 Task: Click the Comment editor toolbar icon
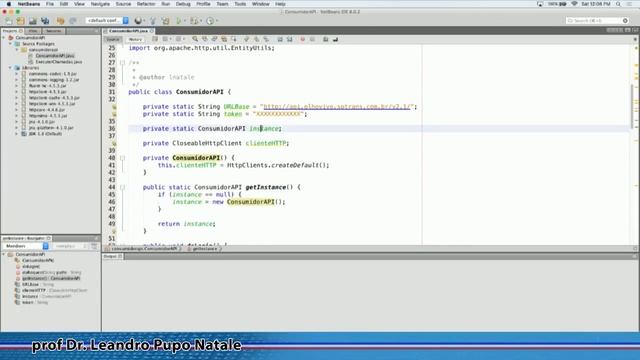(326, 39)
